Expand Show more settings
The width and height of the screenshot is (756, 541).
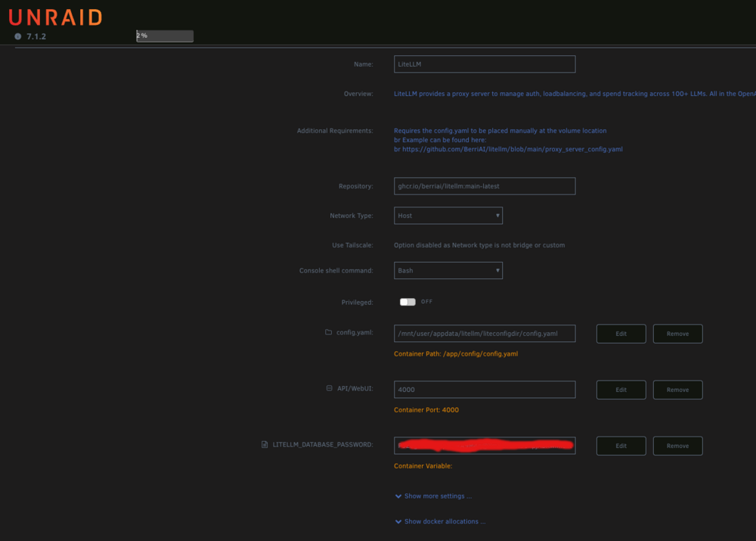433,496
